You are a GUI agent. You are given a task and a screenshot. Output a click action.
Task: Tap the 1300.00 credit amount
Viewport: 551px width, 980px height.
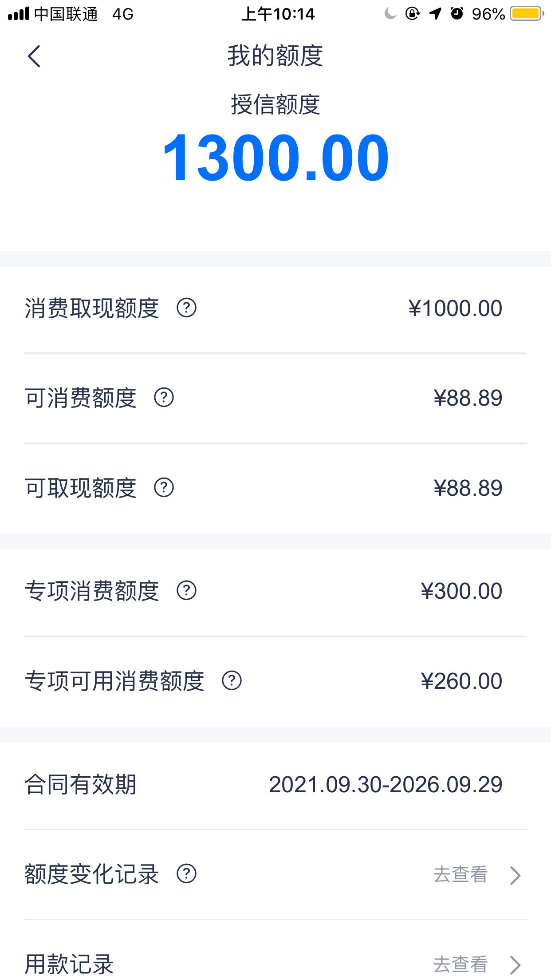tap(276, 158)
